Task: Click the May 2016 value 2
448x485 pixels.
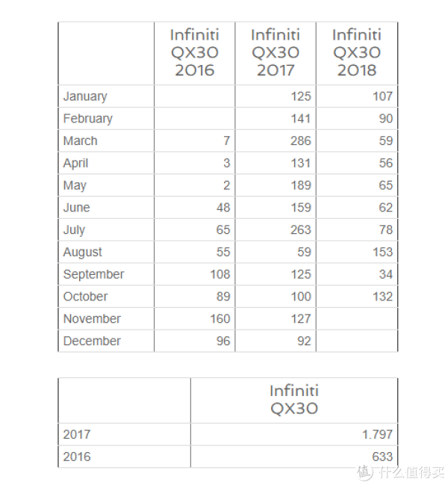Action: [x=227, y=185]
